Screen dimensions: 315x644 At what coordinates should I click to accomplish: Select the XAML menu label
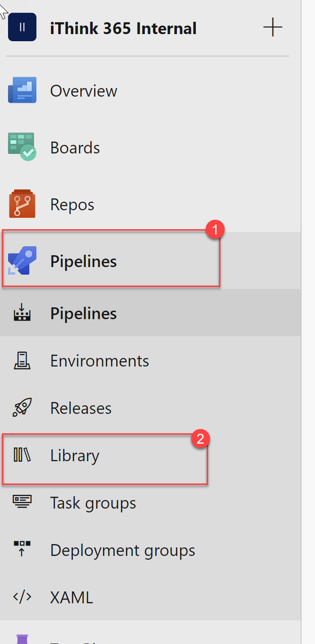[71, 598]
